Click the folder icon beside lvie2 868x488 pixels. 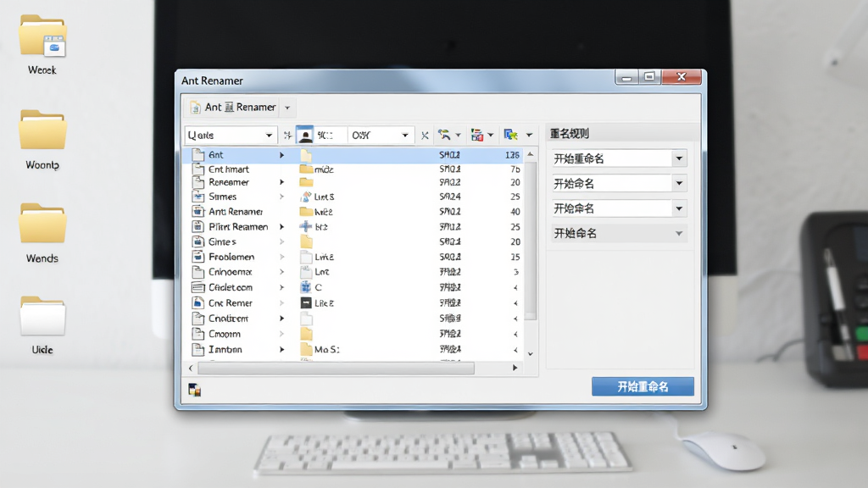pyautogui.click(x=306, y=211)
